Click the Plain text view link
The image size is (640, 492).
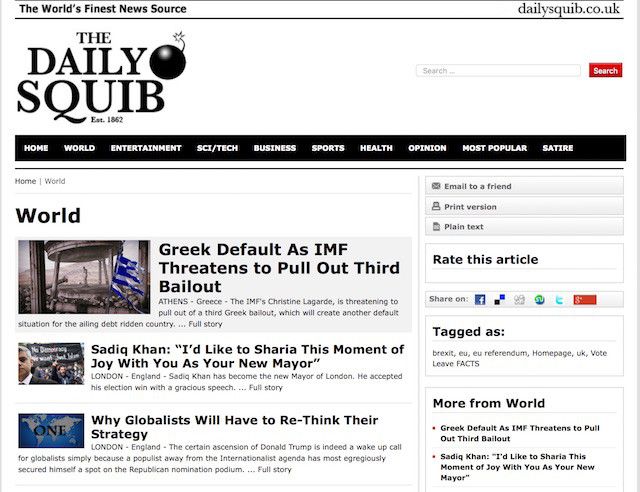[x=464, y=227]
